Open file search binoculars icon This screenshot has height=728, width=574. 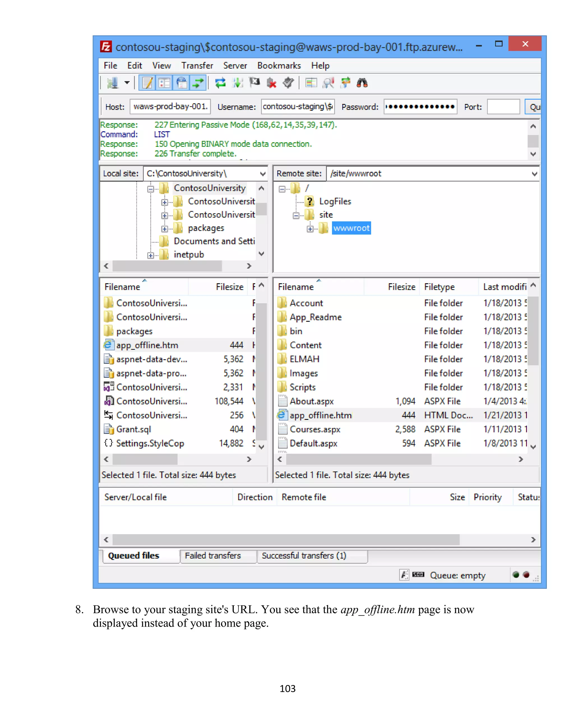click(x=362, y=83)
